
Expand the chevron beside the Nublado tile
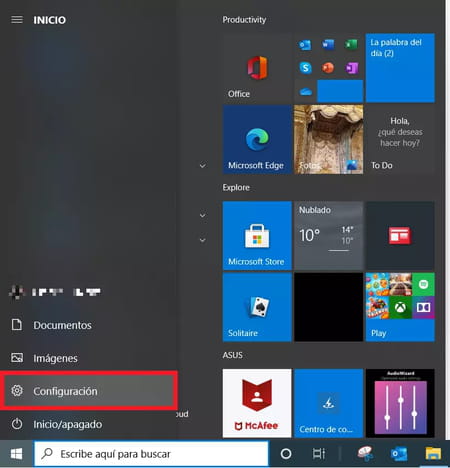click(202, 215)
